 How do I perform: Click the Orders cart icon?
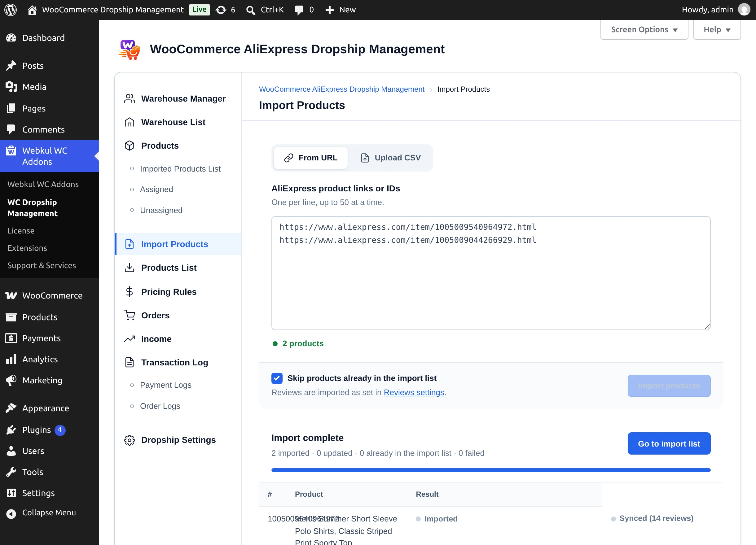129,315
